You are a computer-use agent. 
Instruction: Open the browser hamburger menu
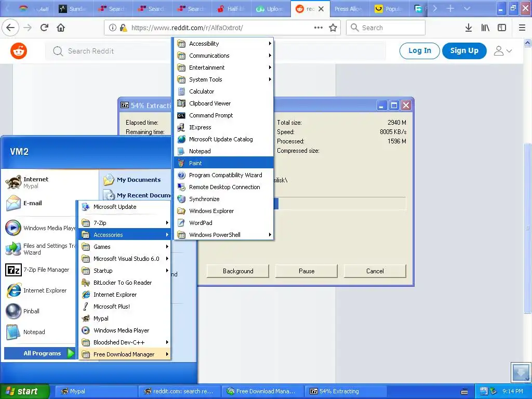pos(522,28)
